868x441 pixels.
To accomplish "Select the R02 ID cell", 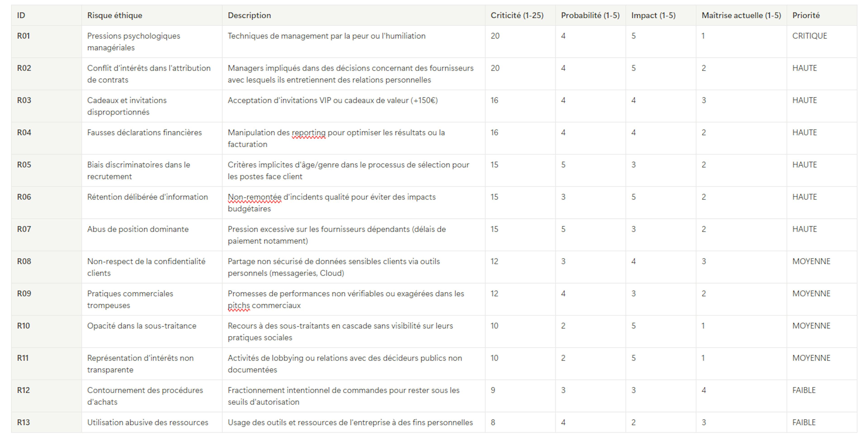I will 47,74.
